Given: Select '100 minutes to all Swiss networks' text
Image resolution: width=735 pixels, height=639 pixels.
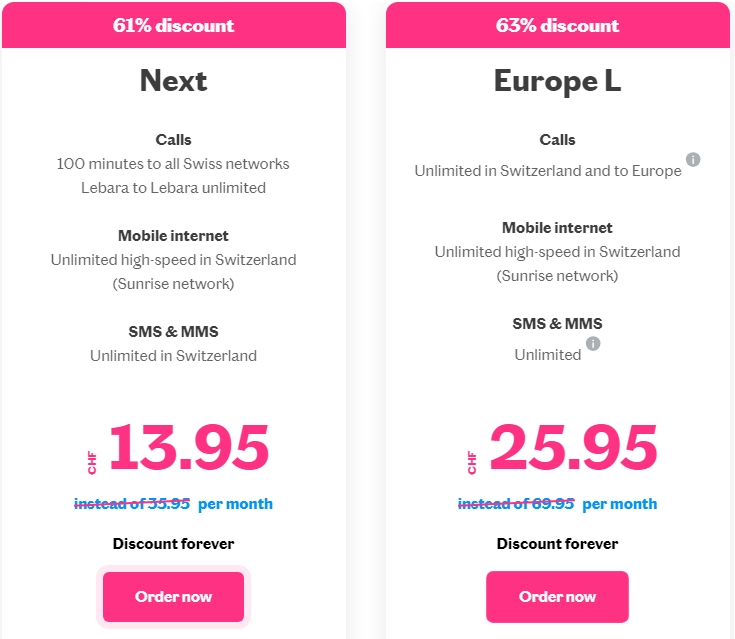Looking at the screenshot, I should pos(173,164).
